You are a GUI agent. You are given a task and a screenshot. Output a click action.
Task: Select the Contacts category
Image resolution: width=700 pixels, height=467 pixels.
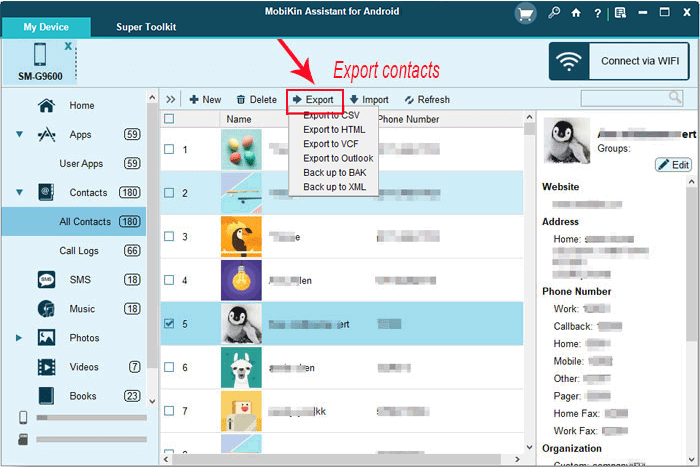(x=88, y=193)
